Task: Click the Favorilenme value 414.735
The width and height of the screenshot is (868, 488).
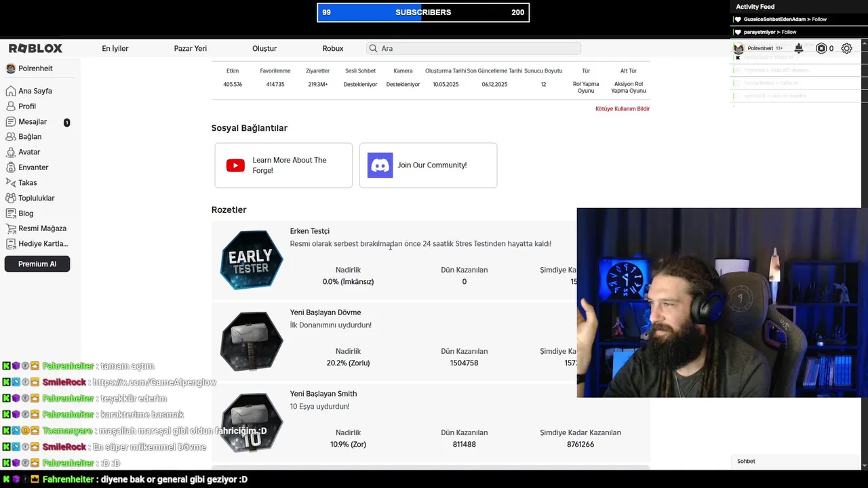Action: (x=275, y=85)
